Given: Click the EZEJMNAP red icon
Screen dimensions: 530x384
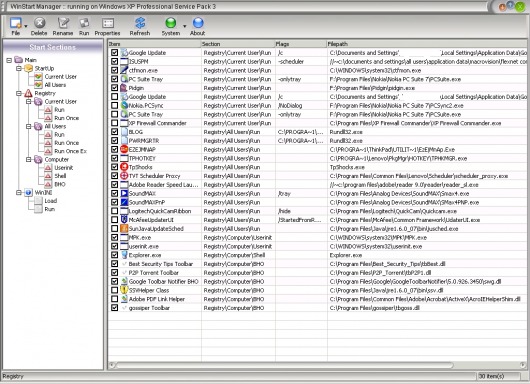Looking at the screenshot, I should [x=124, y=149].
